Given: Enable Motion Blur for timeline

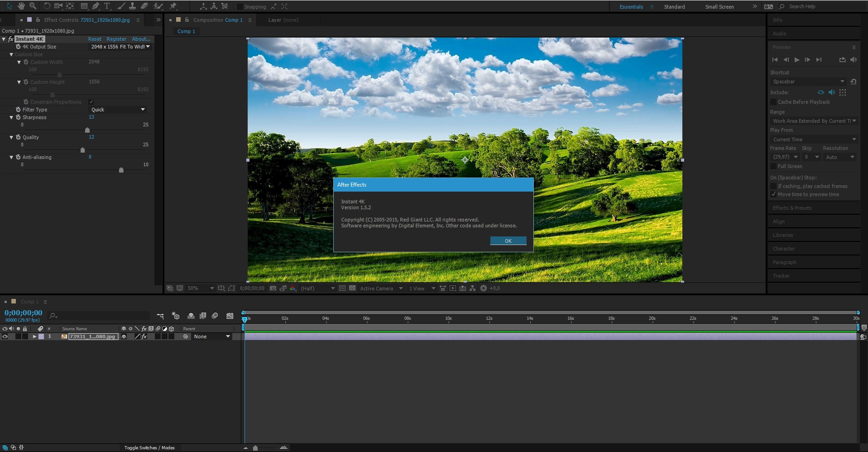Looking at the screenshot, I should pos(215,316).
